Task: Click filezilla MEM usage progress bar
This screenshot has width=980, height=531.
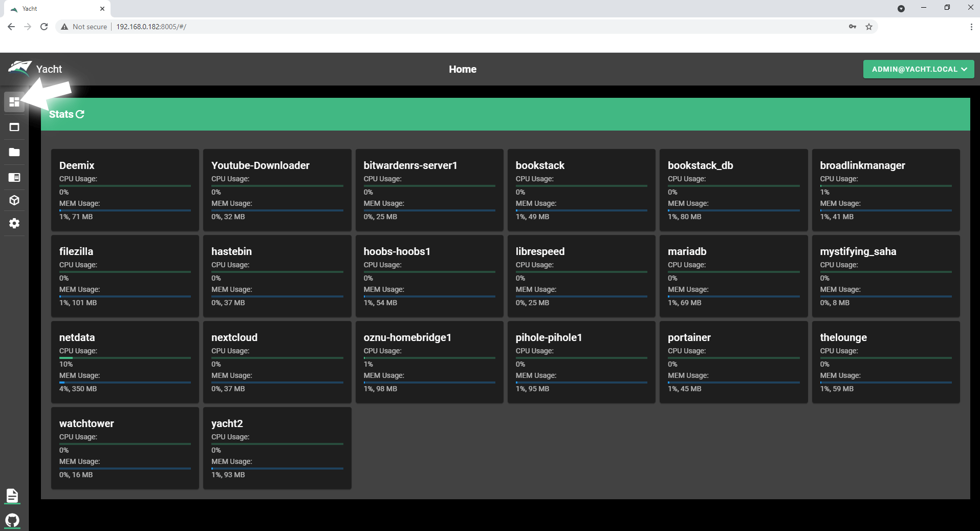Action: click(125, 296)
